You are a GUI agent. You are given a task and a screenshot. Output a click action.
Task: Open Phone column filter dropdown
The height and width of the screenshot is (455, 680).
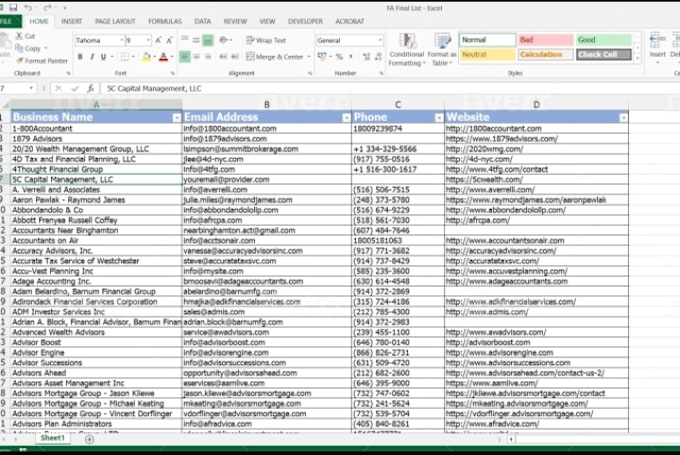pyautogui.click(x=439, y=118)
